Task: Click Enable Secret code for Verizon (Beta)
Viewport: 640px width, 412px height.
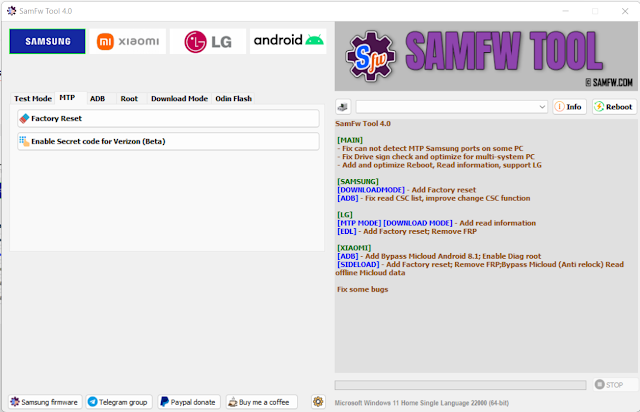Action: (x=168, y=141)
